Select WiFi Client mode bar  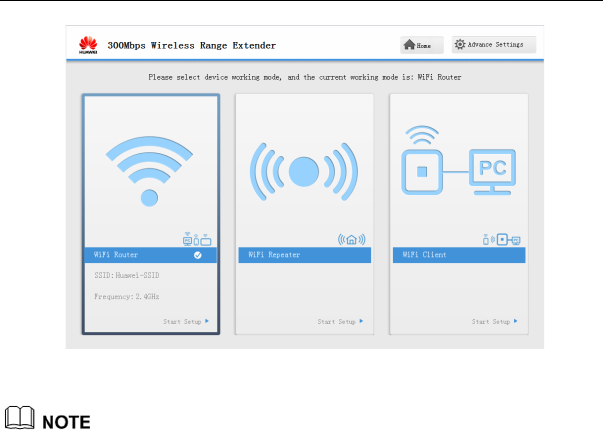tap(459, 255)
